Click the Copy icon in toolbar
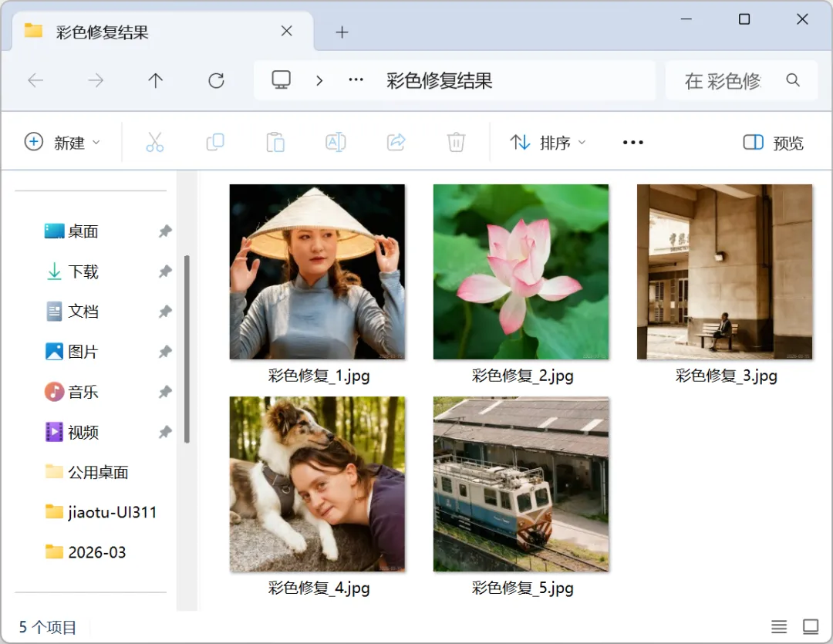Screen dimensions: 833x644 coord(215,143)
